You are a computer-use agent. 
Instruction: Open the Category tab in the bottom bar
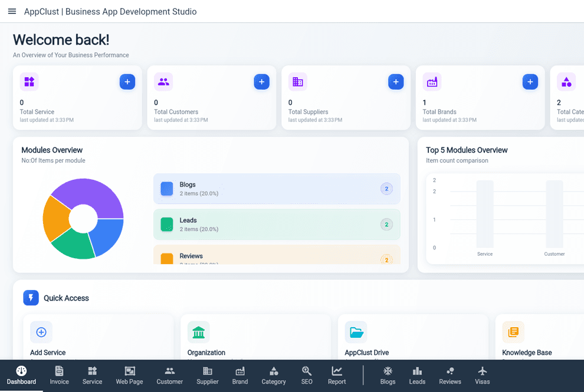pos(274,375)
